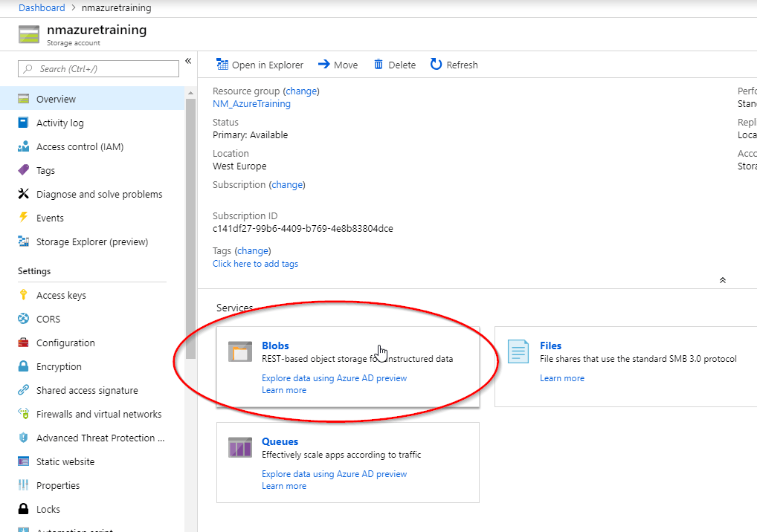This screenshot has height=532, width=757.
Task: Collapse the sidebar with double chevron
Action: tap(188, 61)
